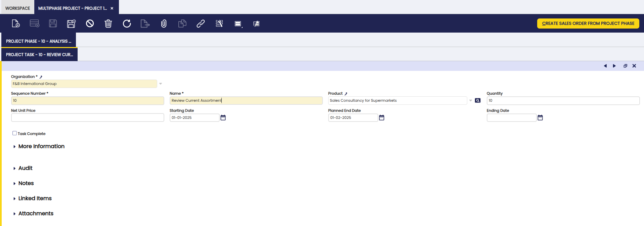
Task: Click the Ending Date input field
Action: [512, 118]
